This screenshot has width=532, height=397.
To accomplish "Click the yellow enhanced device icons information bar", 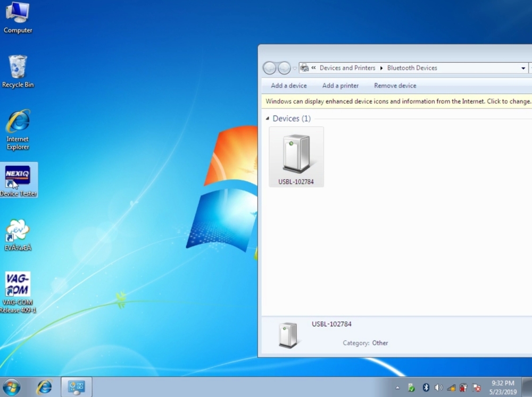I will point(397,101).
